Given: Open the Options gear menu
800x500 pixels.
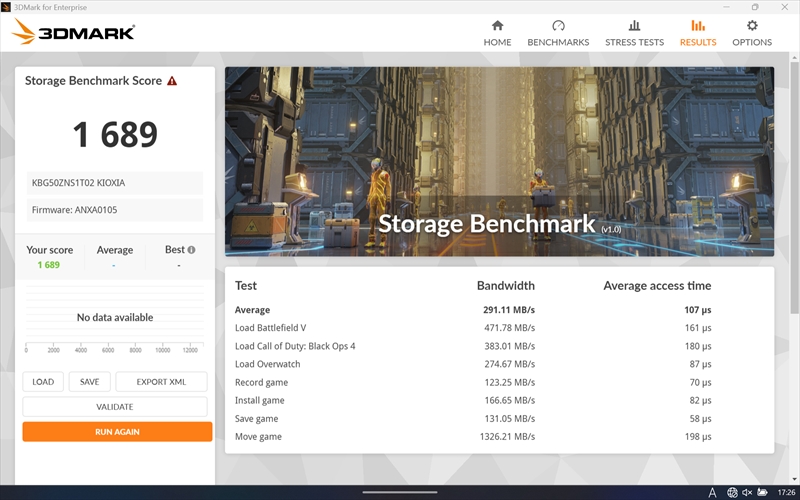Looking at the screenshot, I should click(x=751, y=32).
